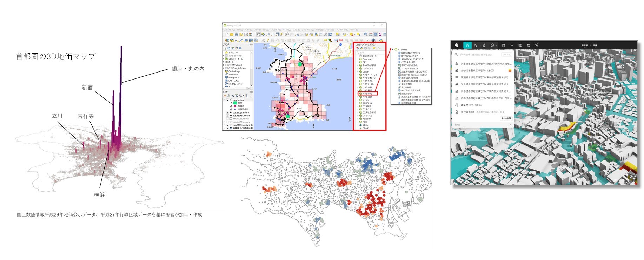Screen dimensions: 644x260
Task: Activate the pedestrian view tool icon
Action: coord(484,45)
